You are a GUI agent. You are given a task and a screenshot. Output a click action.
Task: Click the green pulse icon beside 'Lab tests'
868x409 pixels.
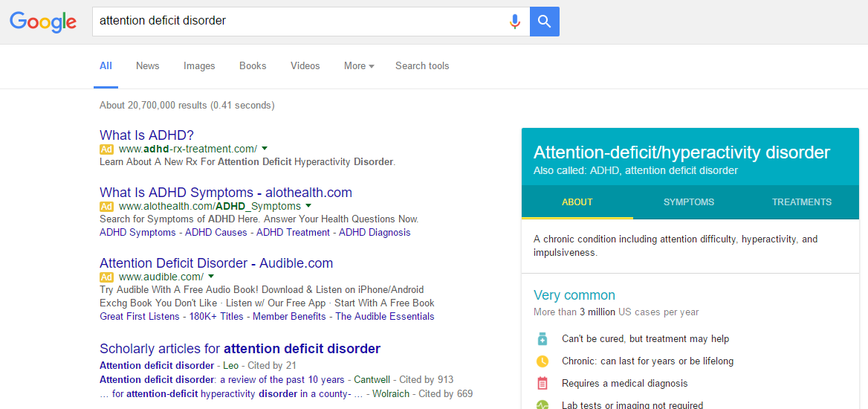[x=542, y=405]
